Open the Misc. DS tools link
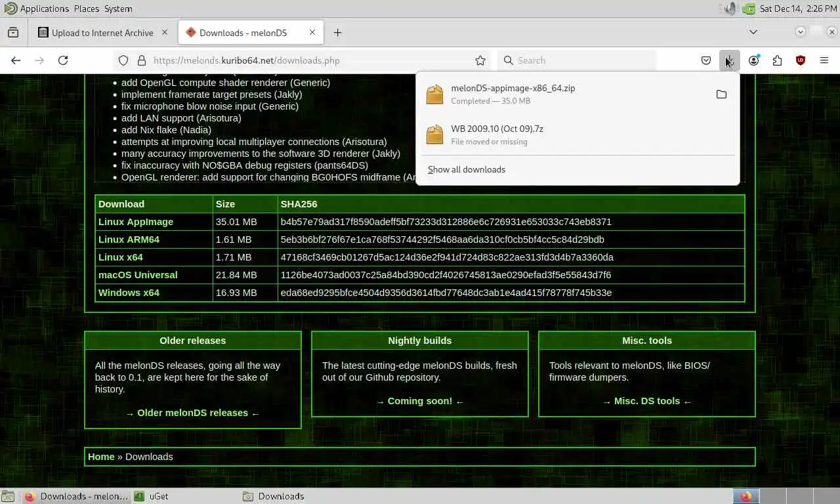This screenshot has height=504, width=840. pos(647,401)
